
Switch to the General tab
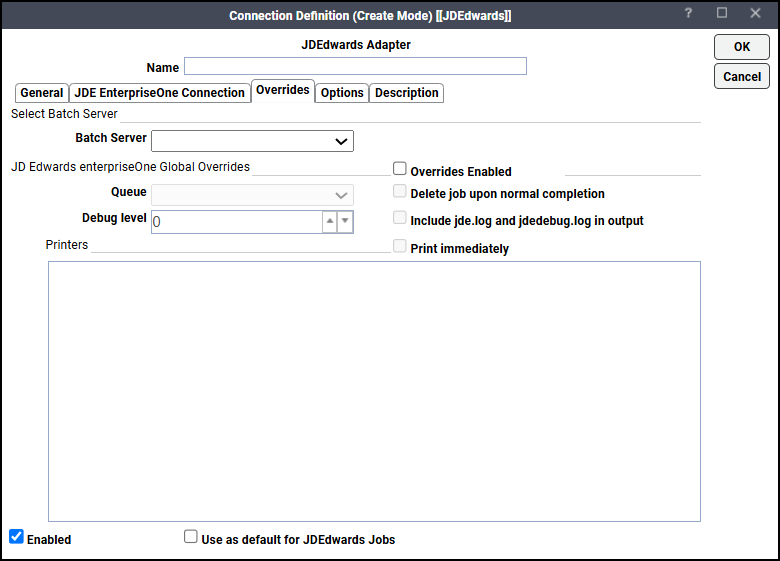coord(42,93)
